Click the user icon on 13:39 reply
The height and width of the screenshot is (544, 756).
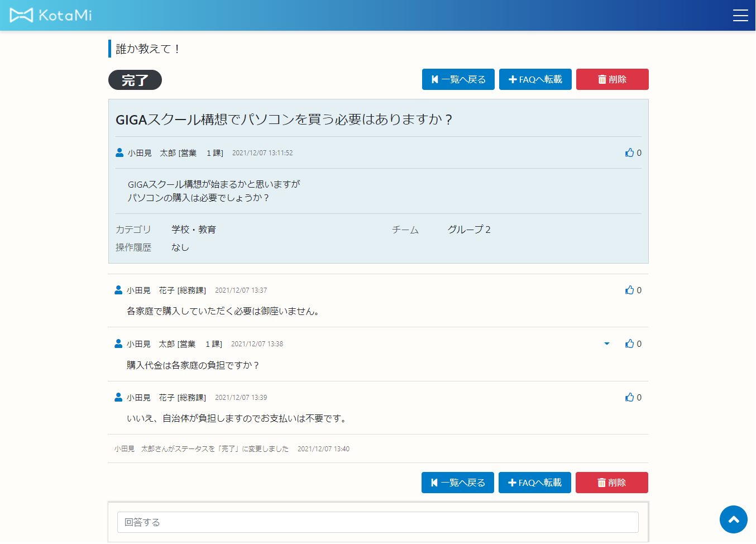click(x=118, y=397)
